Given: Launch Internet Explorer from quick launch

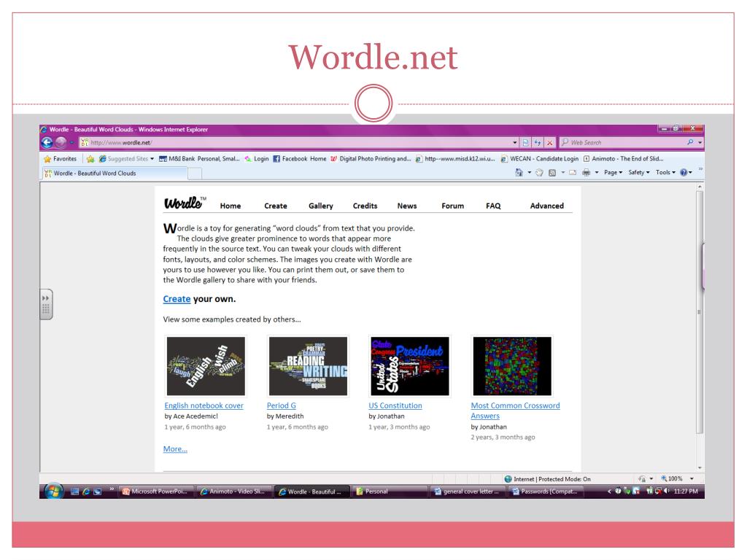Looking at the screenshot, I should 86,491.
